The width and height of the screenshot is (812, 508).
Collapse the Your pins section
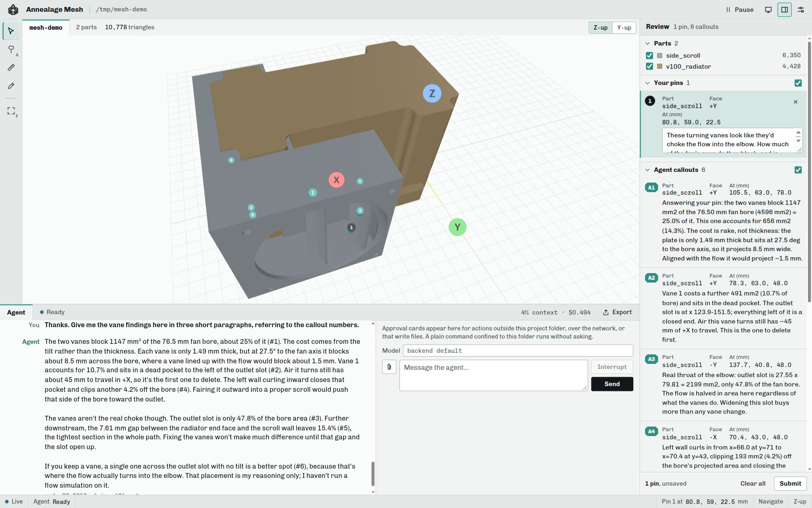(647, 83)
